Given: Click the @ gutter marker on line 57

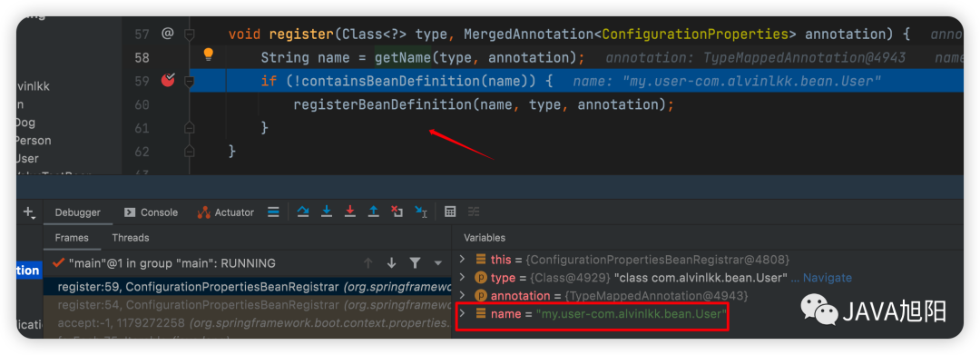Looking at the screenshot, I should [x=167, y=34].
